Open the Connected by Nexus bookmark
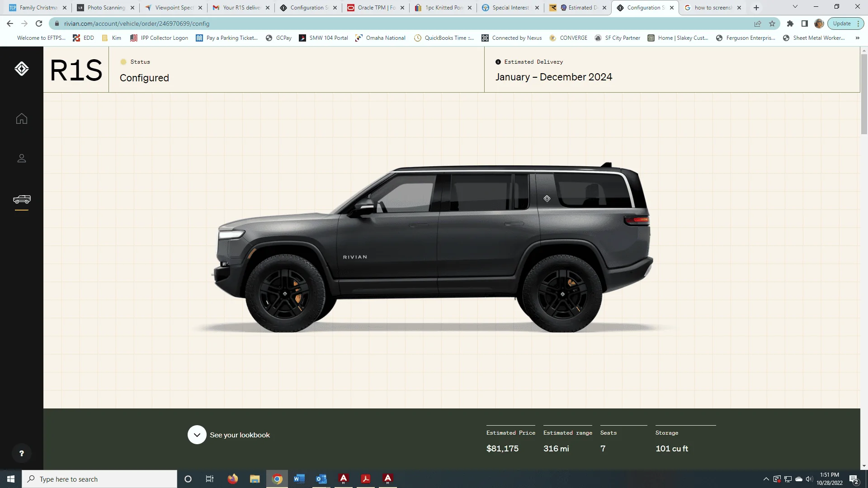 [512, 38]
